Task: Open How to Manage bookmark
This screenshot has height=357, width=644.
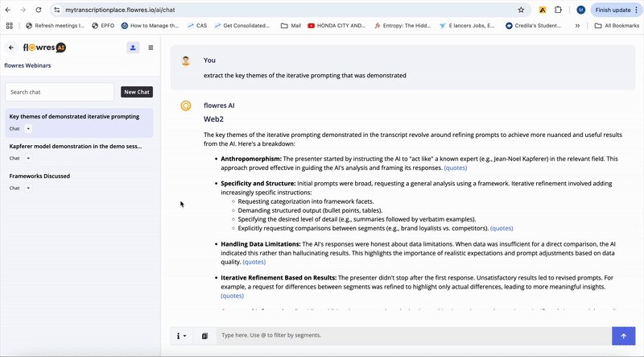Action: click(150, 26)
